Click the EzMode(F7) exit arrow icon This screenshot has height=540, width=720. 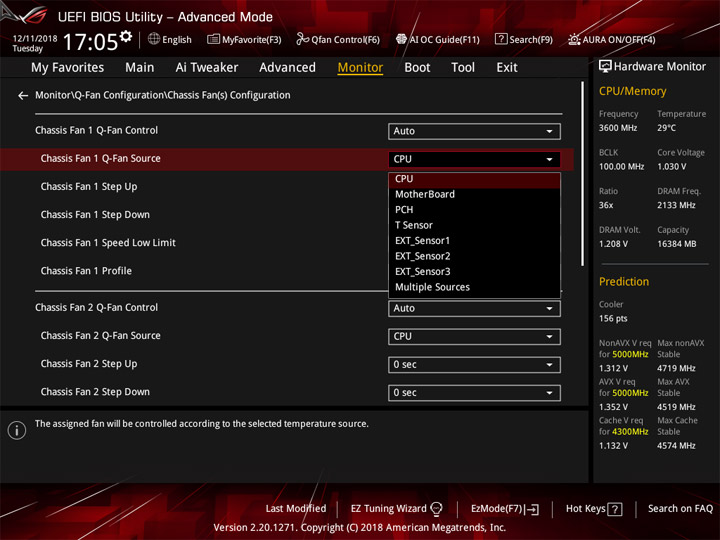[x=533, y=509]
